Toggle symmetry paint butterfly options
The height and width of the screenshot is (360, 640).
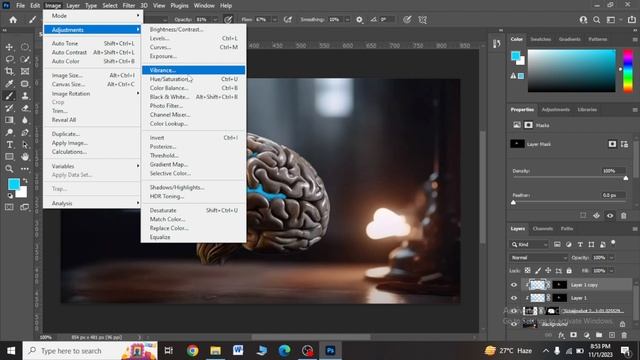(x=422, y=20)
